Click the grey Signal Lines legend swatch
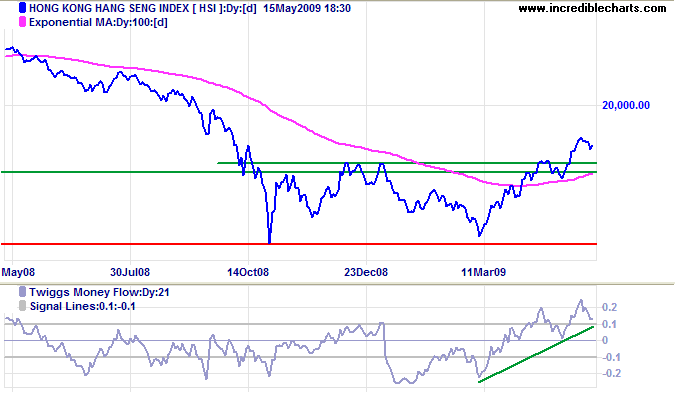 [x=22, y=306]
